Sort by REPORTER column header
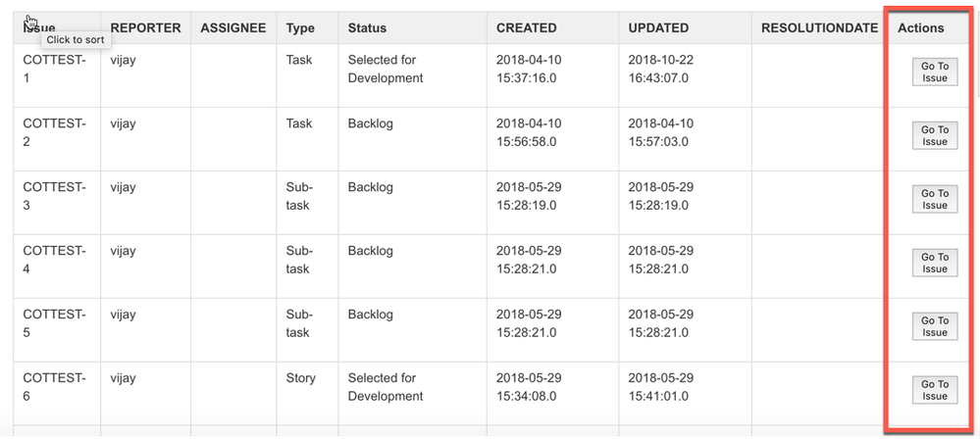 145,28
